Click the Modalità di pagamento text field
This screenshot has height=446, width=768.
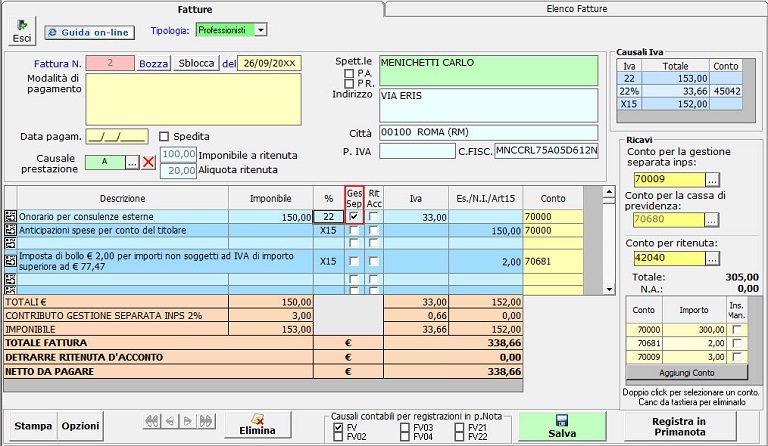193,98
